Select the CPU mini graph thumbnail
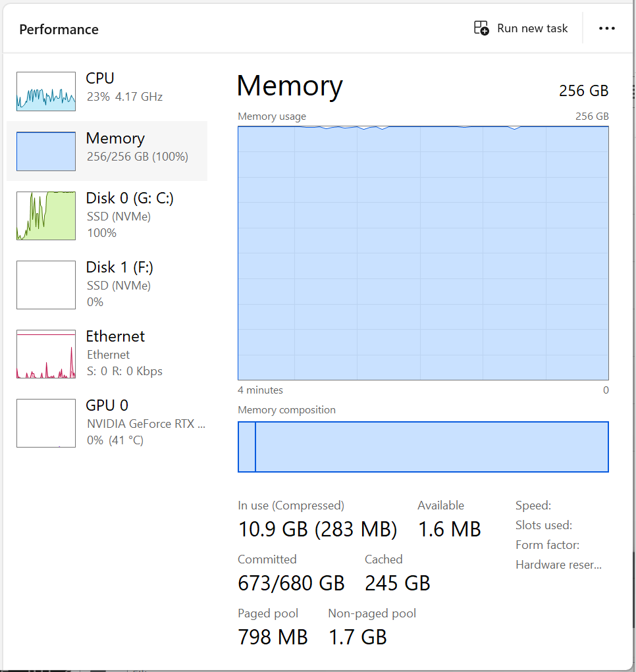Screen dimensions: 636x672 (x=46, y=91)
